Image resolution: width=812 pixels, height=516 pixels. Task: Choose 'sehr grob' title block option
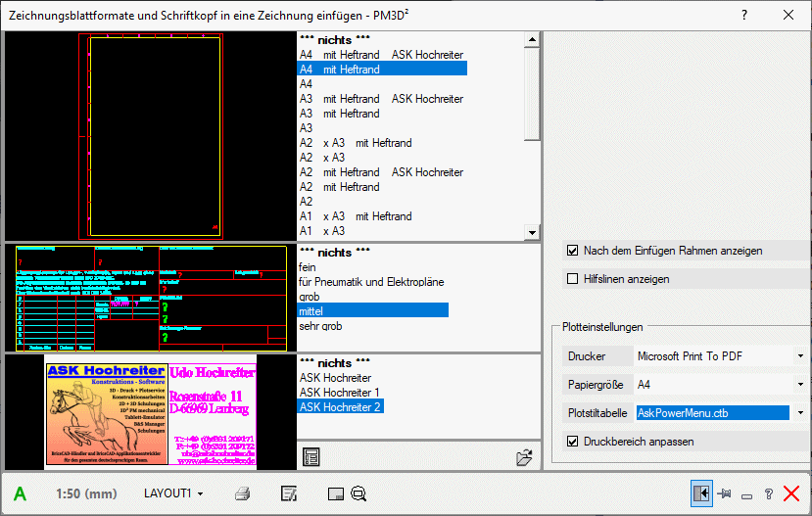click(320, 325)
